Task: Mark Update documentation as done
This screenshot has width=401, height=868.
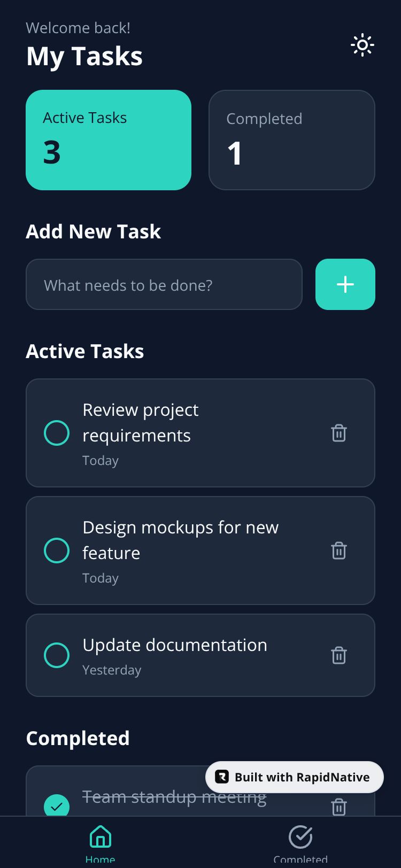Action: [x=57, y=655]
